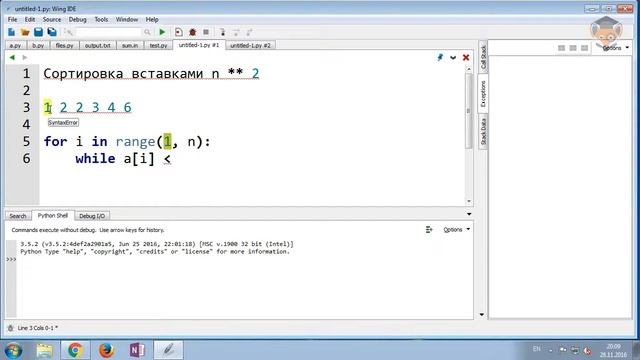Click the grayed key icon beside search box

[68, 32]
